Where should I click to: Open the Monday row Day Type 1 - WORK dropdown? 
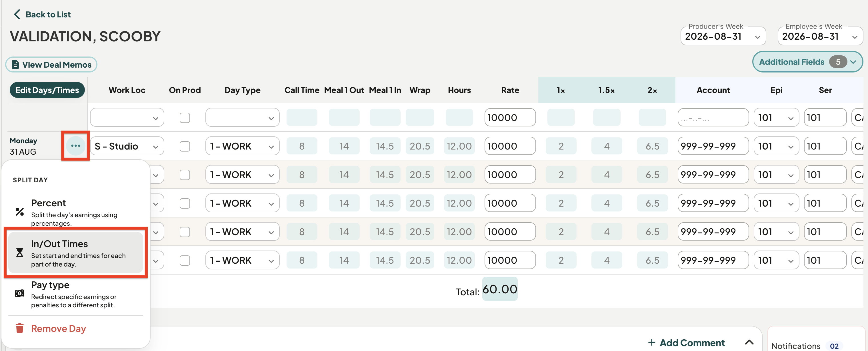click(242, 146)
